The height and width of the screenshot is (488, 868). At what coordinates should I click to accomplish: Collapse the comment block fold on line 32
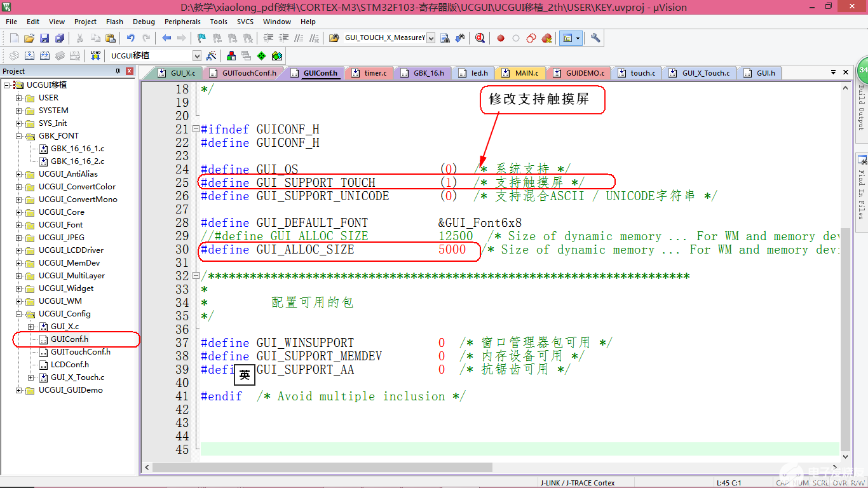point(196,276)
